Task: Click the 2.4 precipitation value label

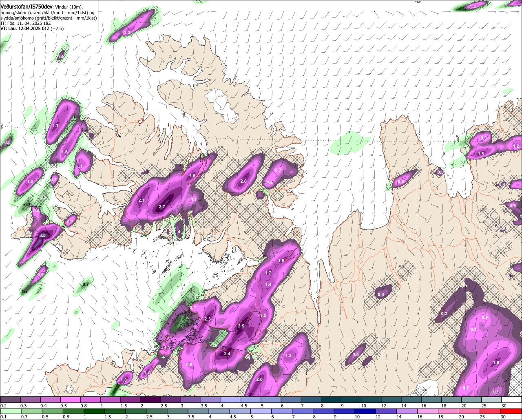Action: (228, 354)
